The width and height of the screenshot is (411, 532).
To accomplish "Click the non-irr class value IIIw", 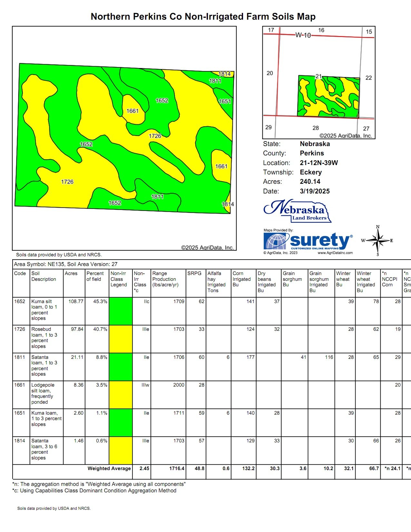I will click(x=145, y=385).
